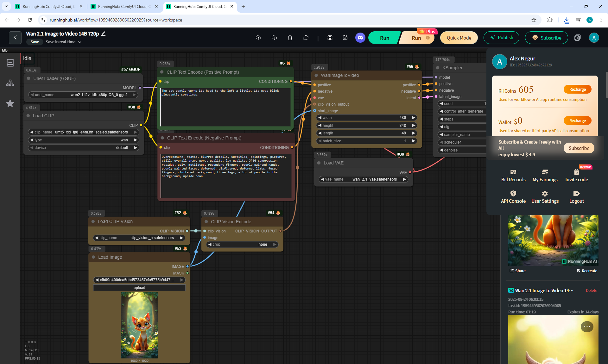Click the Discord icon in toolbar
The width and height of the screenshot is (608, 364).
360,38
